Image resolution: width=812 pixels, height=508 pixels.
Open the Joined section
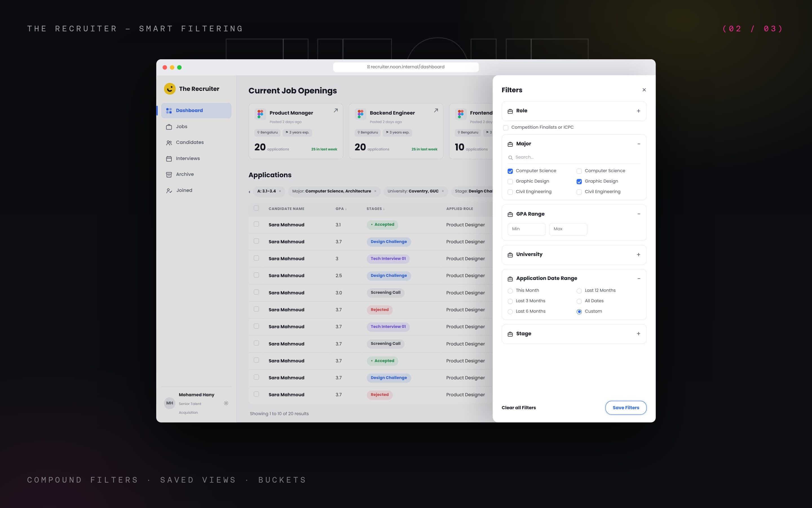(x=196, y=190)
